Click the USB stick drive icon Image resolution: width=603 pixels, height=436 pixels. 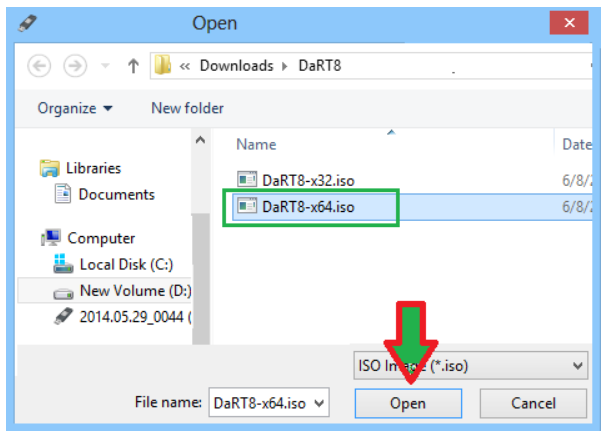[x=63, y=316]
